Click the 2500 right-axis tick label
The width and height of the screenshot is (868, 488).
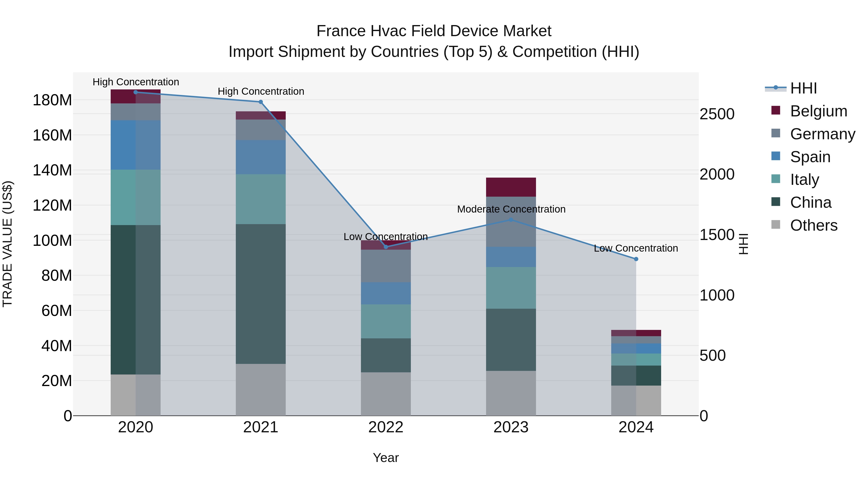[717, 114]
